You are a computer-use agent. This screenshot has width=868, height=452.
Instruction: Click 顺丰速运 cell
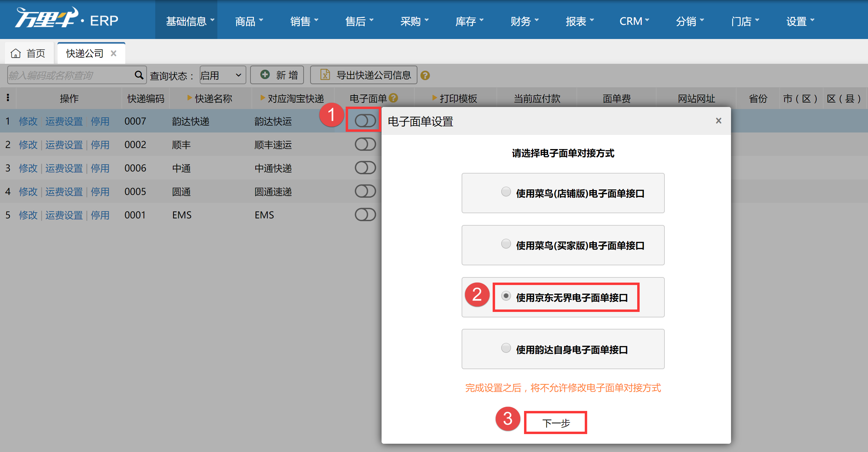coord(273,145)
